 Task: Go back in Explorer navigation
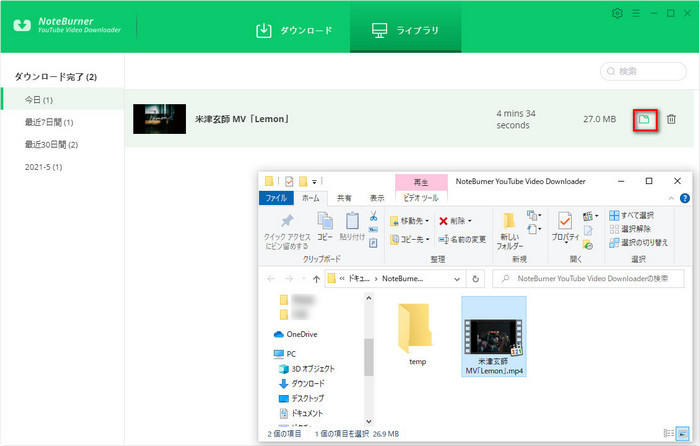point(271,279)
